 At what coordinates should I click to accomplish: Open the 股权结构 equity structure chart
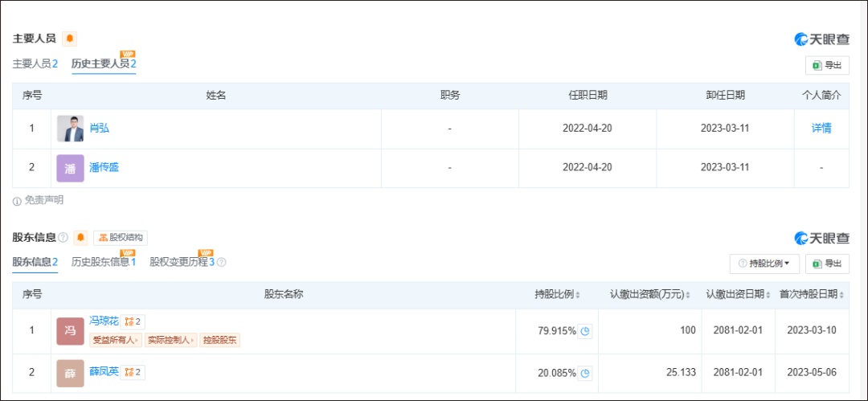click(x=121, y=238)
